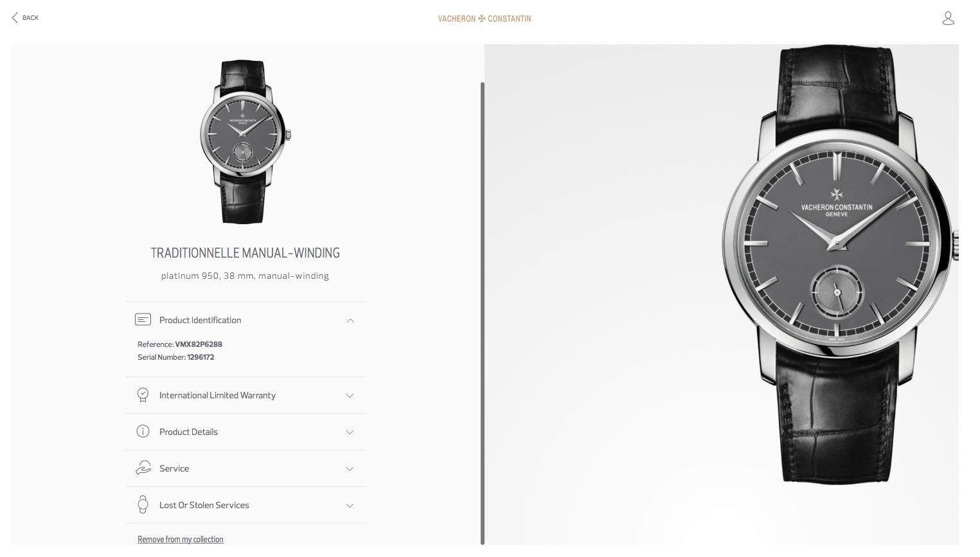Click the Lost Or Stolen watch icon
Image resolution: width=980 pixels, height=557 pixels.
pos(143,504)
